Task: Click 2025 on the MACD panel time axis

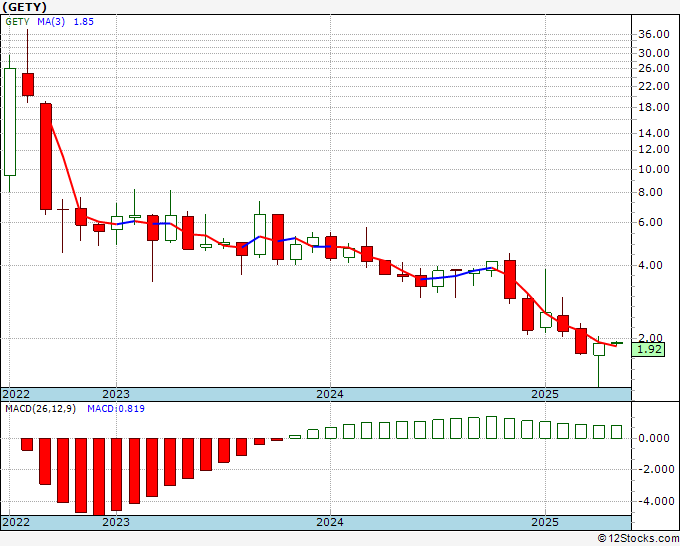Action: pyautogui.click(x=545, y=522)
